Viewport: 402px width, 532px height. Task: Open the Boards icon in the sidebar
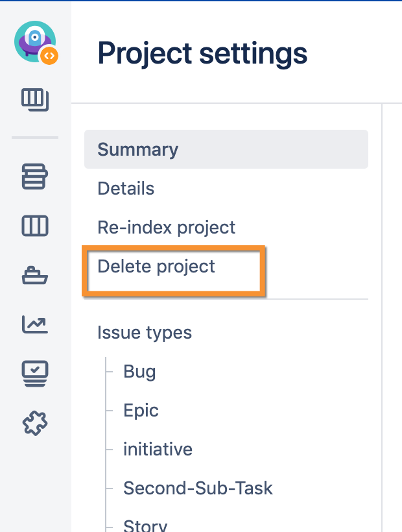[34, 101]
